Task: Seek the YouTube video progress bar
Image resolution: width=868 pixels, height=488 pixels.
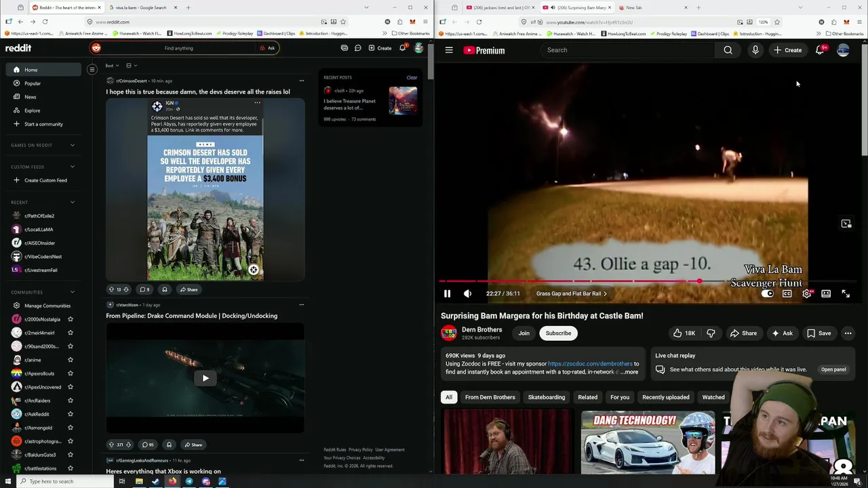Action: click(x=648, y=281)
